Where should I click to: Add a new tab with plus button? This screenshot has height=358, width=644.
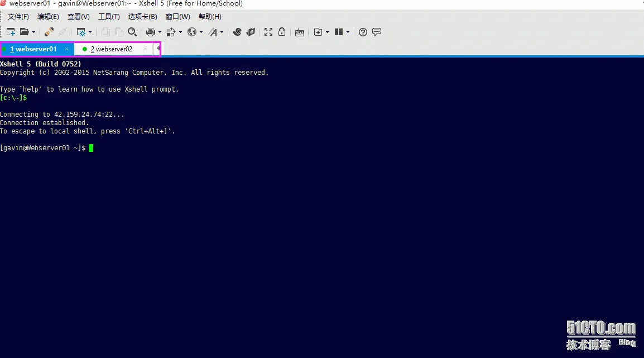coord(158,49)
